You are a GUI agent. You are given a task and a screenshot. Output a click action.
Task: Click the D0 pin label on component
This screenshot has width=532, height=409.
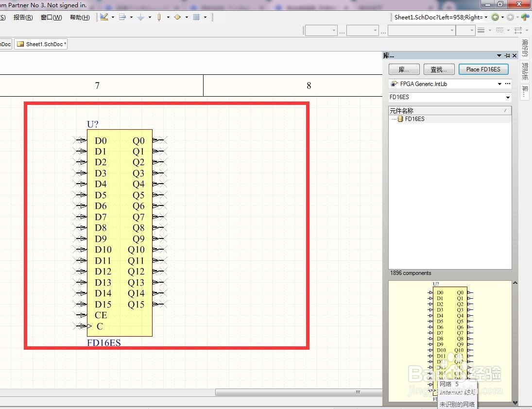click(101, 140)
